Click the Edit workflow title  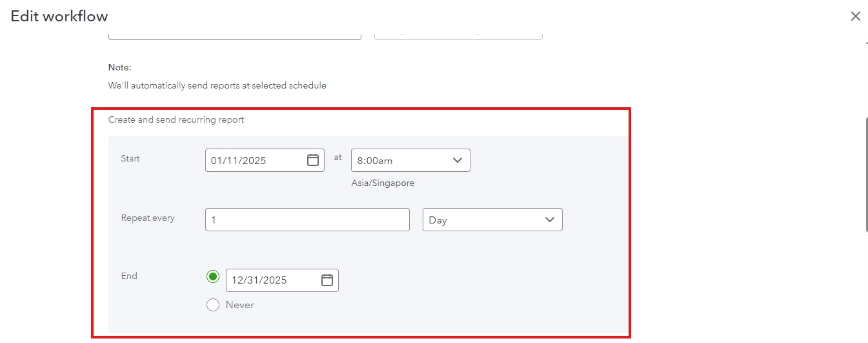59,16
